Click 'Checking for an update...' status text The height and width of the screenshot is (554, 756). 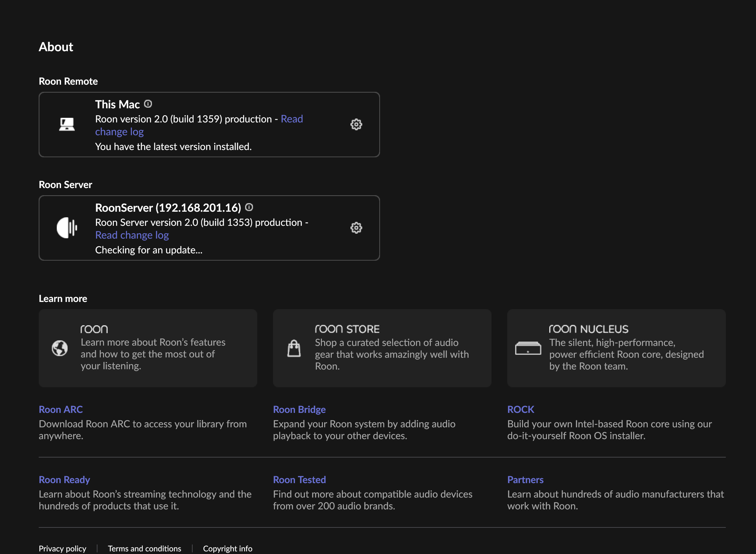[x=149, y=250]
